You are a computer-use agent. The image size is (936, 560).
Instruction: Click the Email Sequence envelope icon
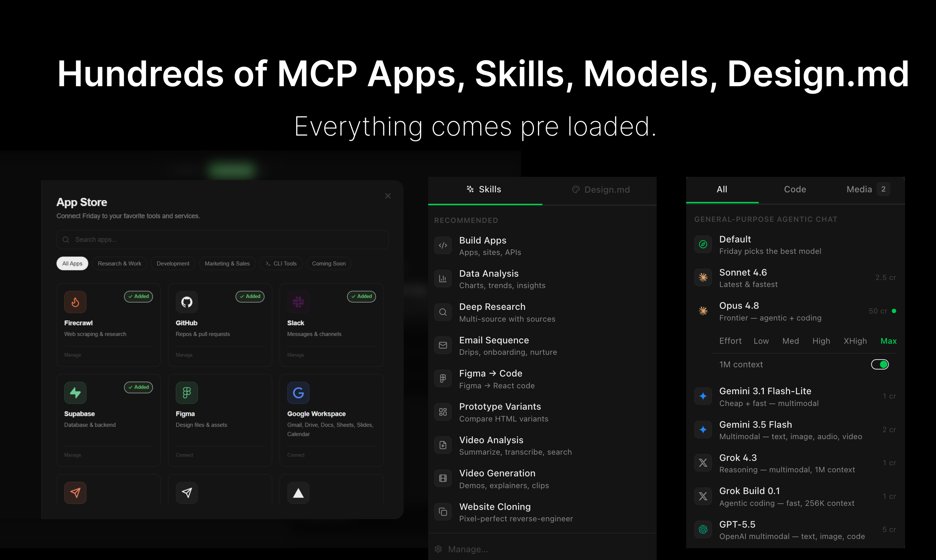(443, 346)
